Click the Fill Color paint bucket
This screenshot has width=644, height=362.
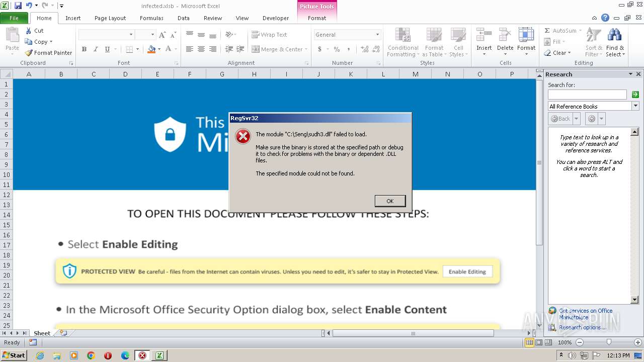pos(151,49)
